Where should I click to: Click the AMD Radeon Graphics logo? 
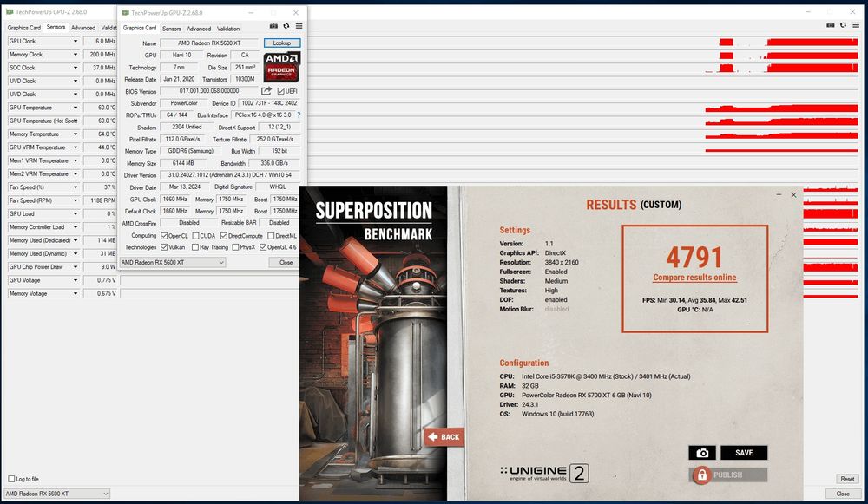[281, 67]
